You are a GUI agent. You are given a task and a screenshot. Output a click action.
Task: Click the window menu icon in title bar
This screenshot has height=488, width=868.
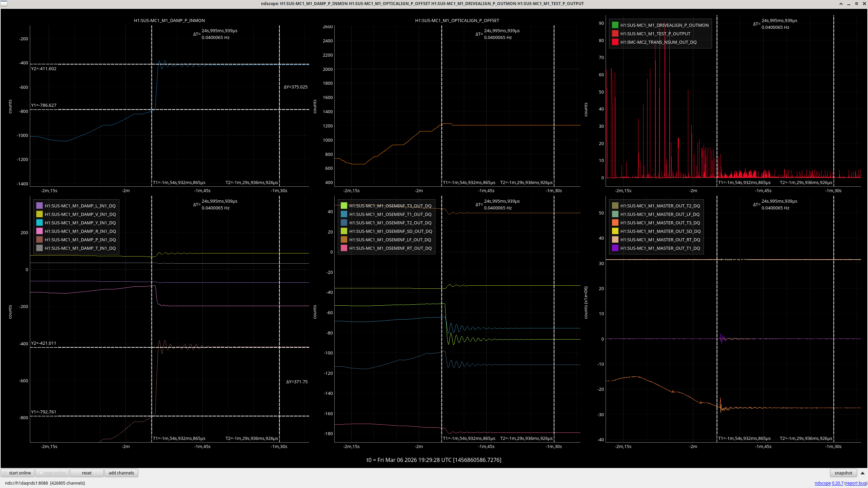[x=3, y=3]
